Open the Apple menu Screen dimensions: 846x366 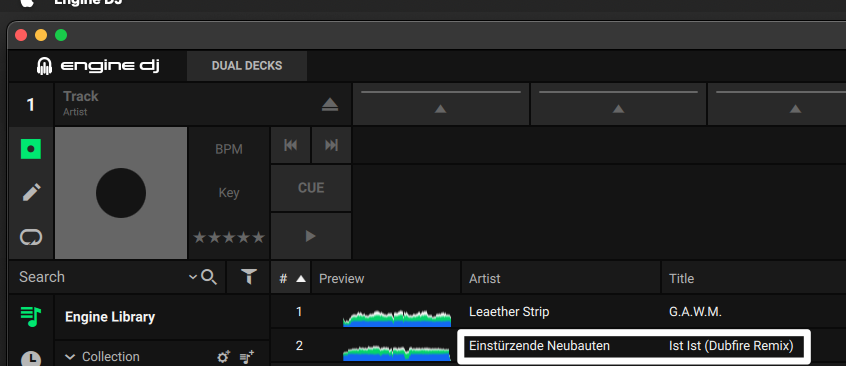(x=27, y=3)
